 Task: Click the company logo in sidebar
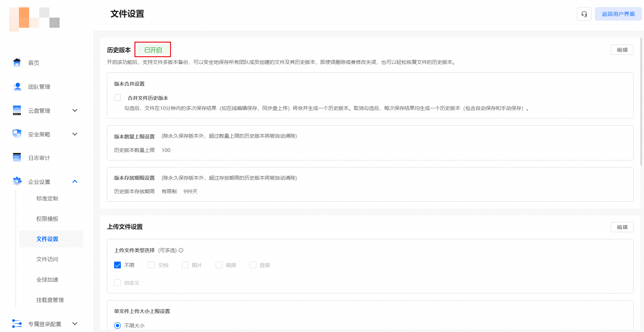34,19
